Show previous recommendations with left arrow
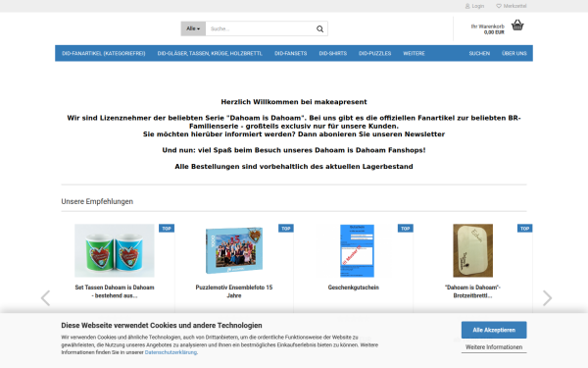Screen dimensions: 588x368 tap(45, 298)
